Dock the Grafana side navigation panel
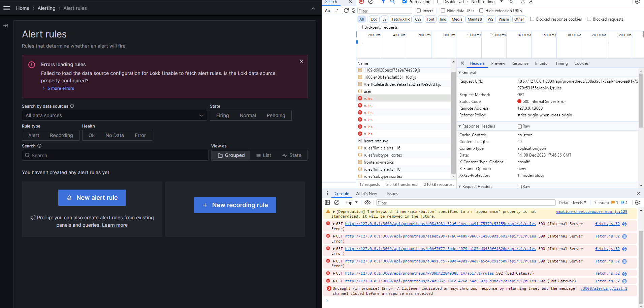The height and width of the screenshot is (308, 644). coord(5,26)
